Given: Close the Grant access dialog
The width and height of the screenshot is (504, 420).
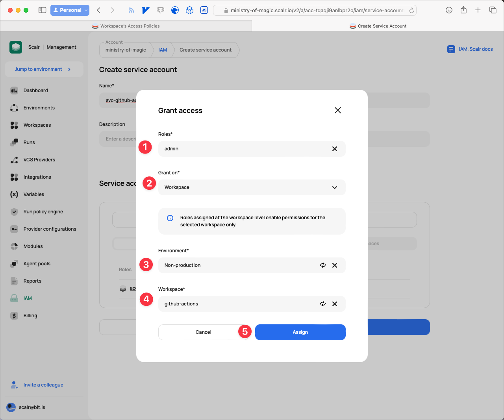Looking at the screenshot, I should click(338, 110).
